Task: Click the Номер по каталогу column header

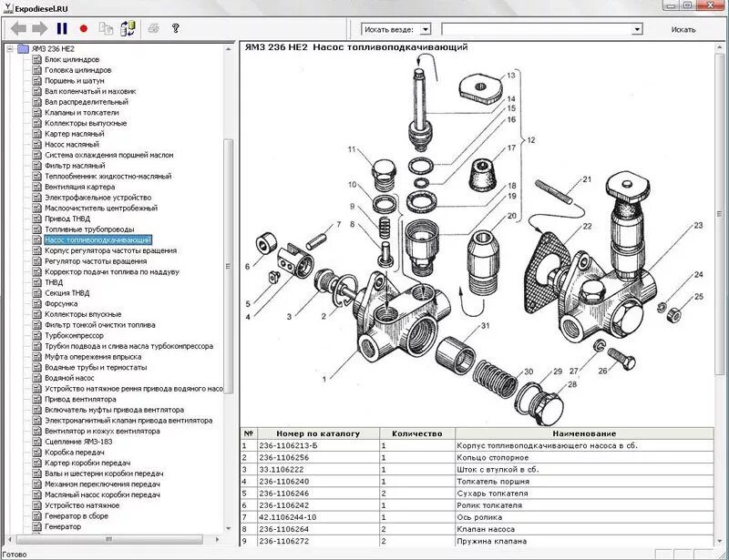Action: coord(318,433)
